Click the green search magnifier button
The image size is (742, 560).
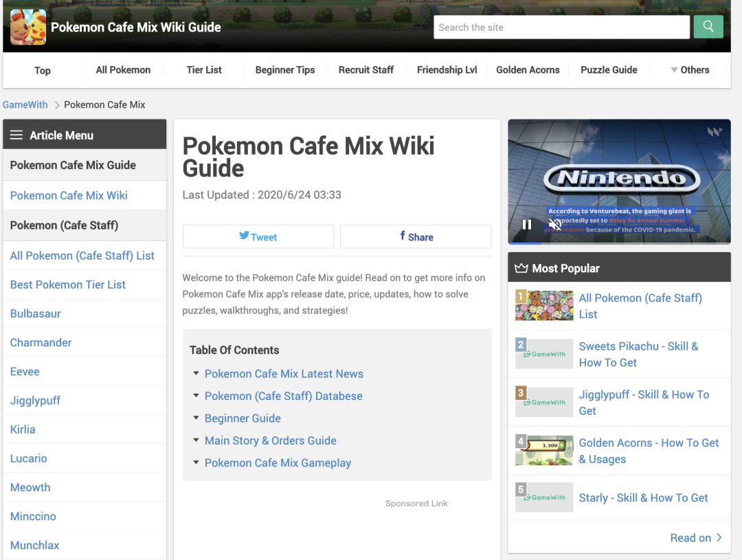coord(708,27)
